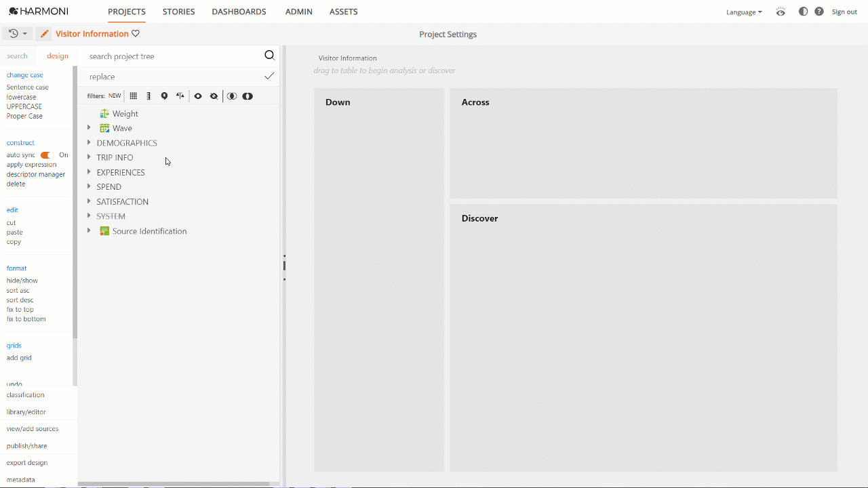Screen dimensions: 868x488
Task: Filter by numeric ruler icon
Action: pyautogui.click(x=149, y=96)
